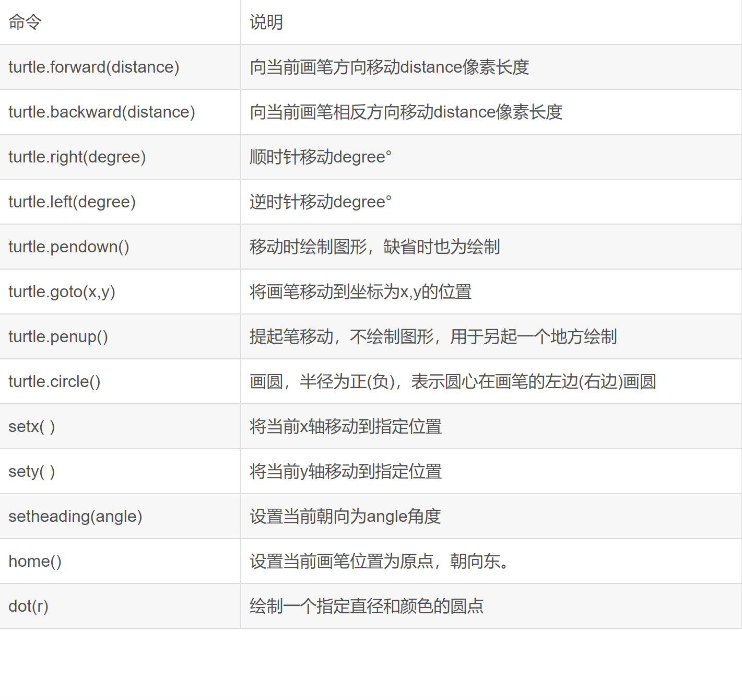Click the description cell for home() command
The image size is (742, 700).
[x=379, y=561]
